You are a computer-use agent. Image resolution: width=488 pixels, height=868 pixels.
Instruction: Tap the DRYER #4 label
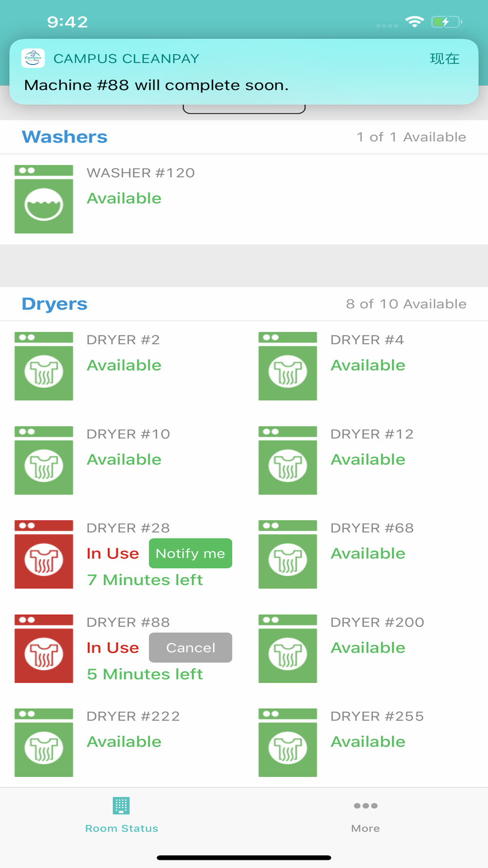(367, 340)
